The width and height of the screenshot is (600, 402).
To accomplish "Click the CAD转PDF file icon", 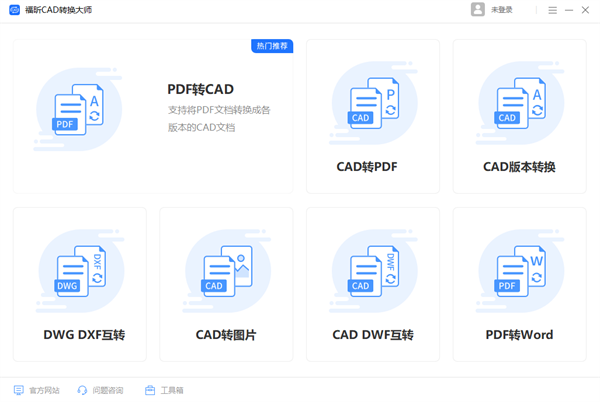I will click(373, 103).
